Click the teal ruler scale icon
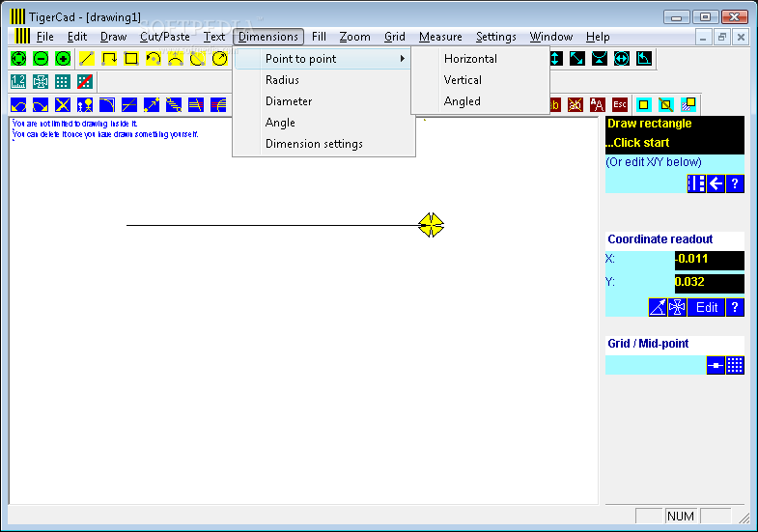 [x=18, y=82]
